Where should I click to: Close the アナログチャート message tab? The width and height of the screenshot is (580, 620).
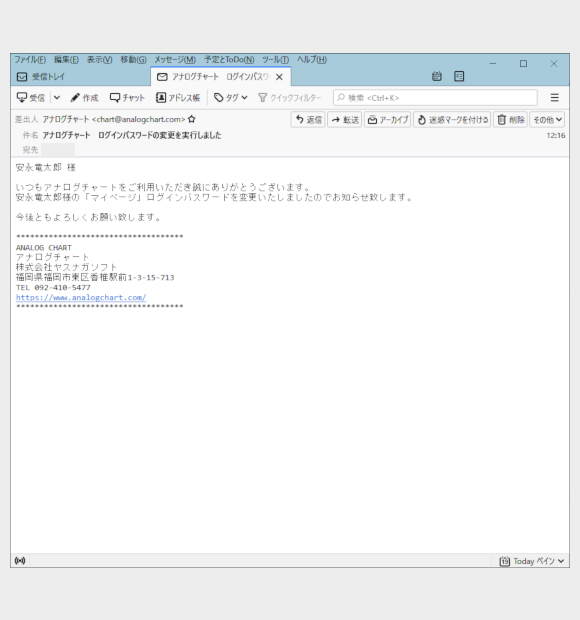point(279,77)
